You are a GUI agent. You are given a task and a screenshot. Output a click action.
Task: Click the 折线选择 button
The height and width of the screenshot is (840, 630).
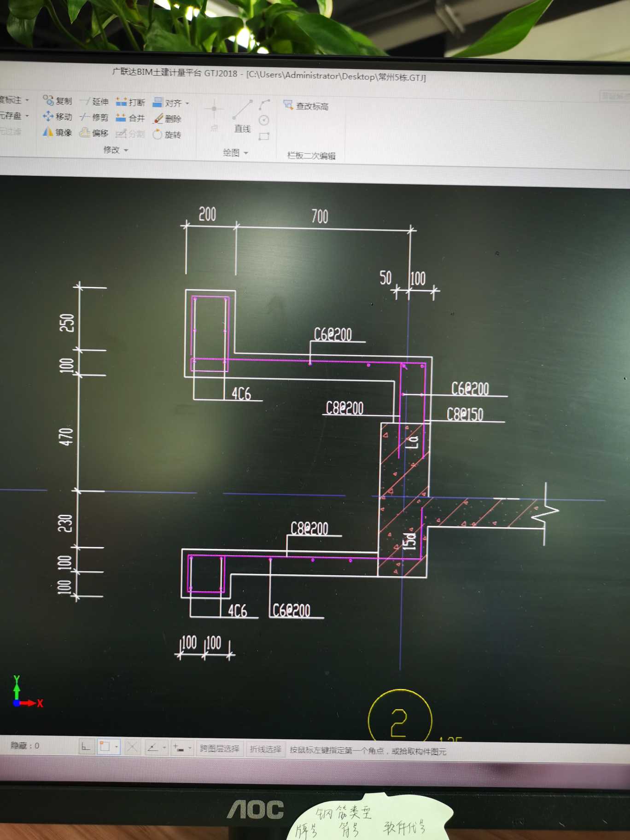tap(265, 749)
